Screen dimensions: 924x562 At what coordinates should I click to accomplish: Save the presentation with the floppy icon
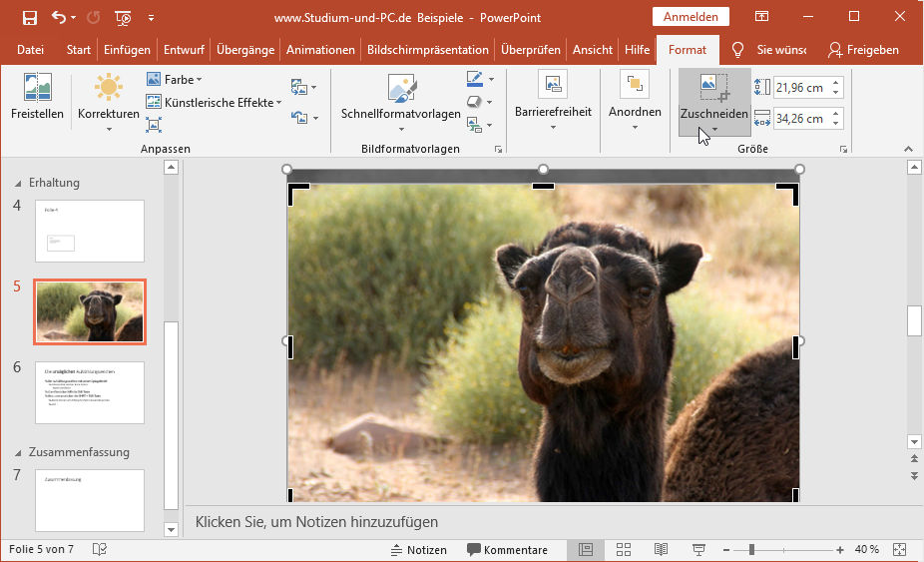[30, 18]
